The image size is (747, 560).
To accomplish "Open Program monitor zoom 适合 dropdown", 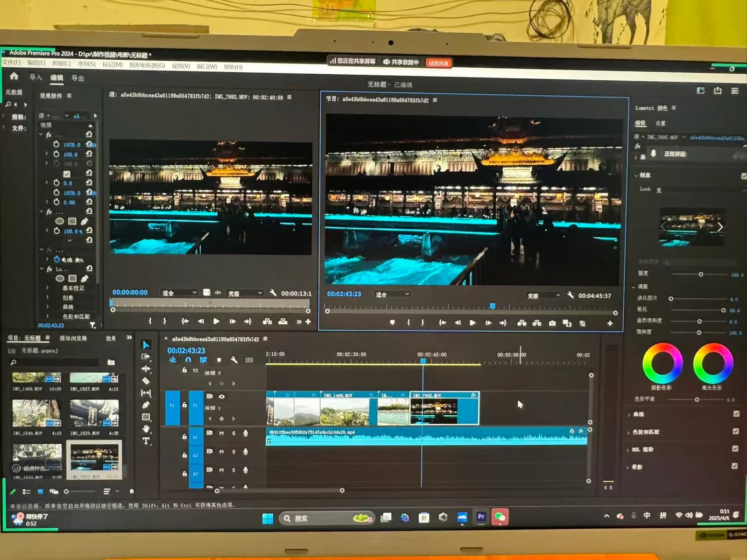I will 392,294.
